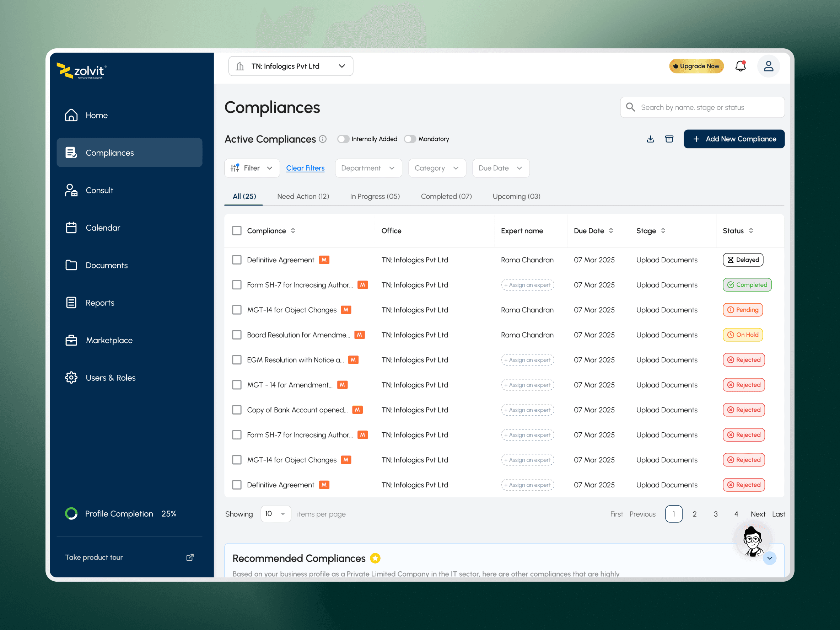The image size is (840, 630).
Task: Switch to the Need Action (12) tab
Action: pyautogui.click(x=303, y=197)
